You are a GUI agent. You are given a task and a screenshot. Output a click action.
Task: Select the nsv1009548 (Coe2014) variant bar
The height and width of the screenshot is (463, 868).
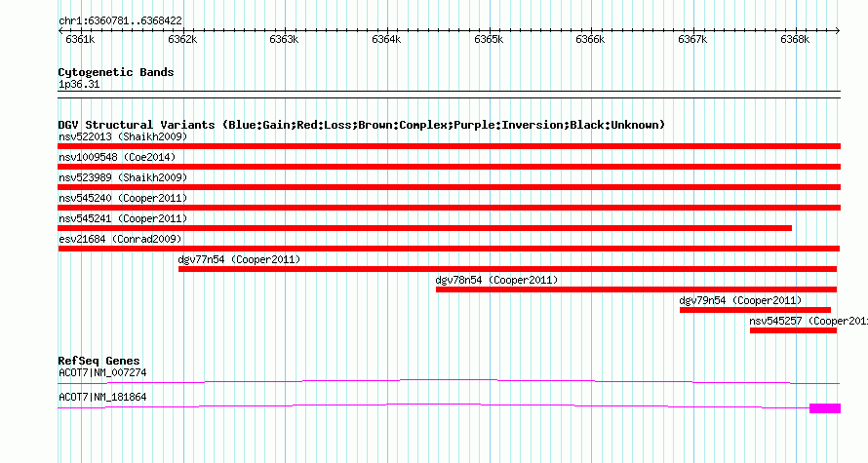449,167
